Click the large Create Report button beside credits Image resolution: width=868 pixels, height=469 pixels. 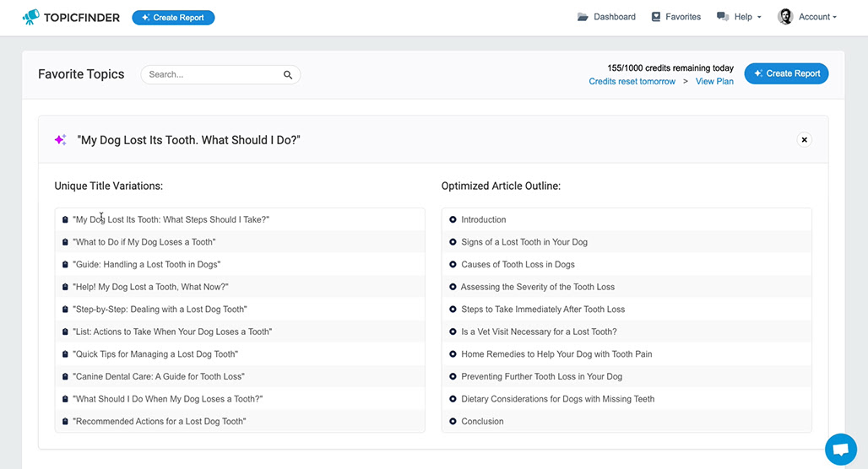(786, 73)
